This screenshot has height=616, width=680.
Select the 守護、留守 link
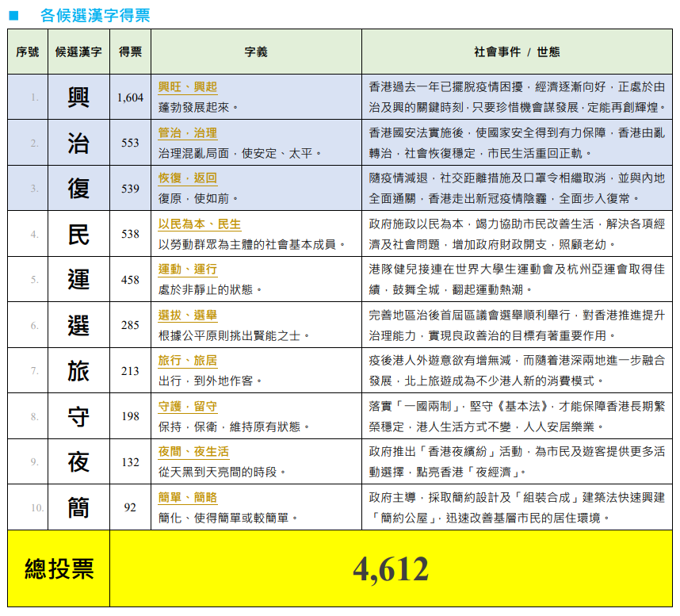(187, 407)
